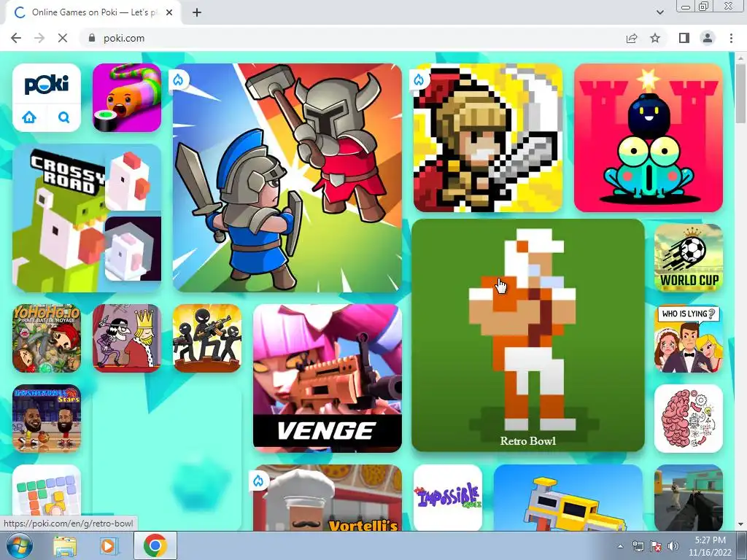Open the Who Is Lying game tile

[689, 338]
